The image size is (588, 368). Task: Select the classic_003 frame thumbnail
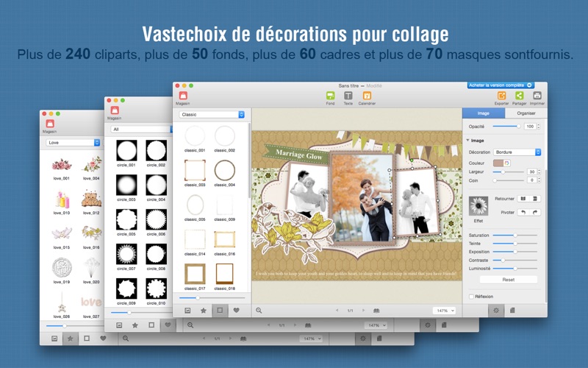(x=195, y=171)
